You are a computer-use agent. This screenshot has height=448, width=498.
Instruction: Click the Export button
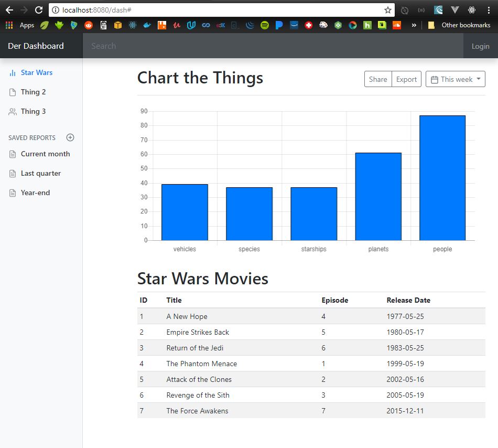click(x=407, y=79)
